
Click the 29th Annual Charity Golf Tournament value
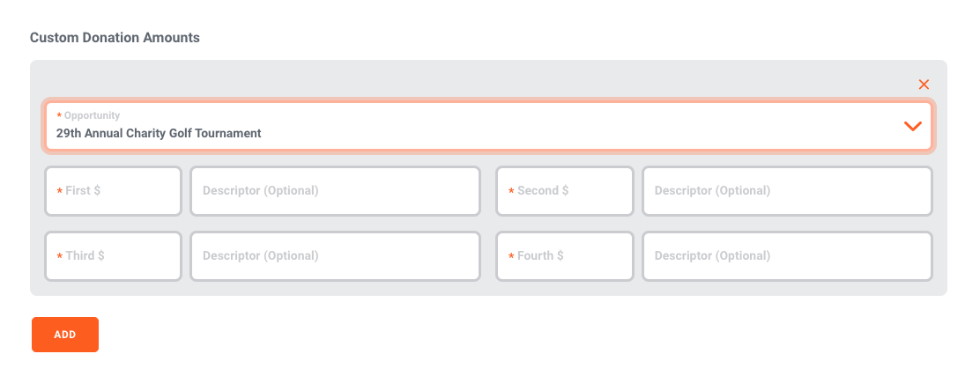point(159,134)
